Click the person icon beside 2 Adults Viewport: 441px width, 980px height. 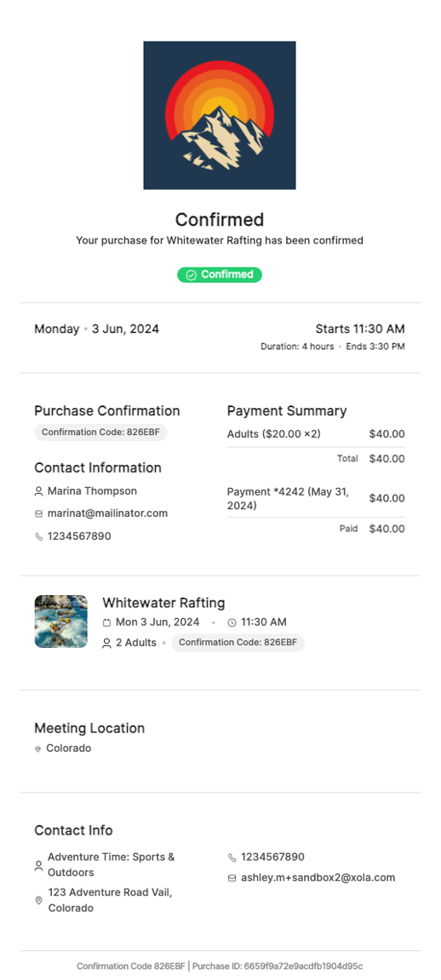pos(106,643)
